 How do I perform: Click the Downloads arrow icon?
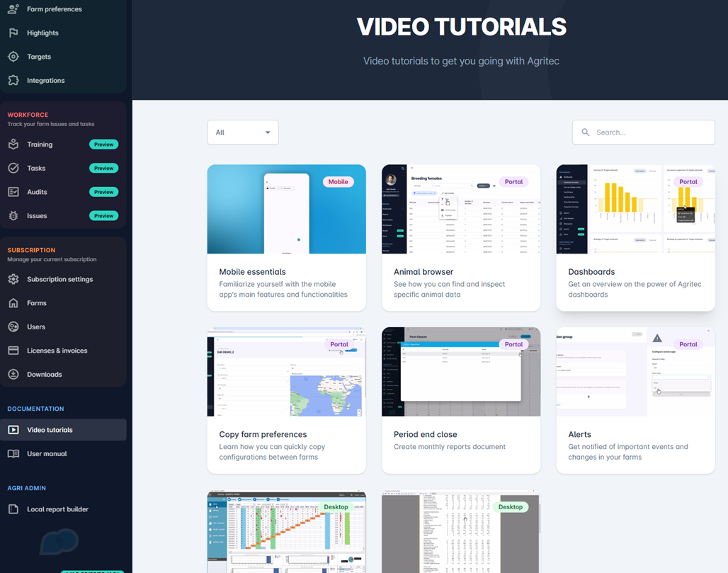13,375
